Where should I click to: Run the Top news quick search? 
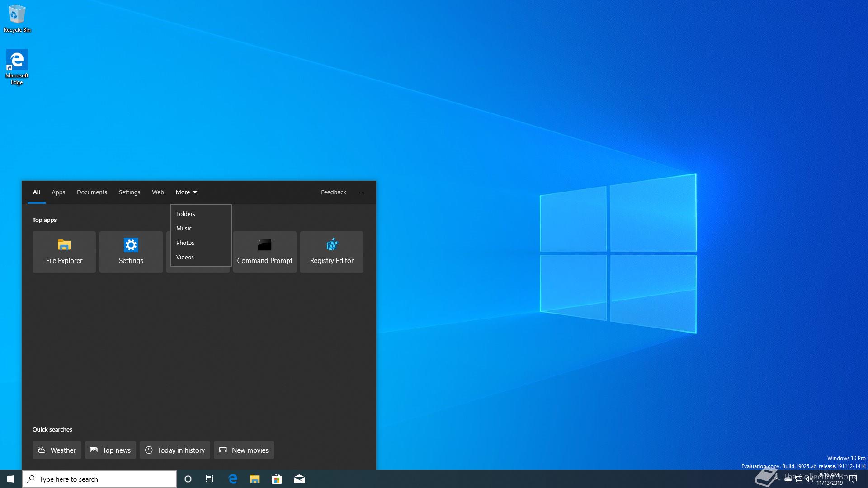(110, 450)
